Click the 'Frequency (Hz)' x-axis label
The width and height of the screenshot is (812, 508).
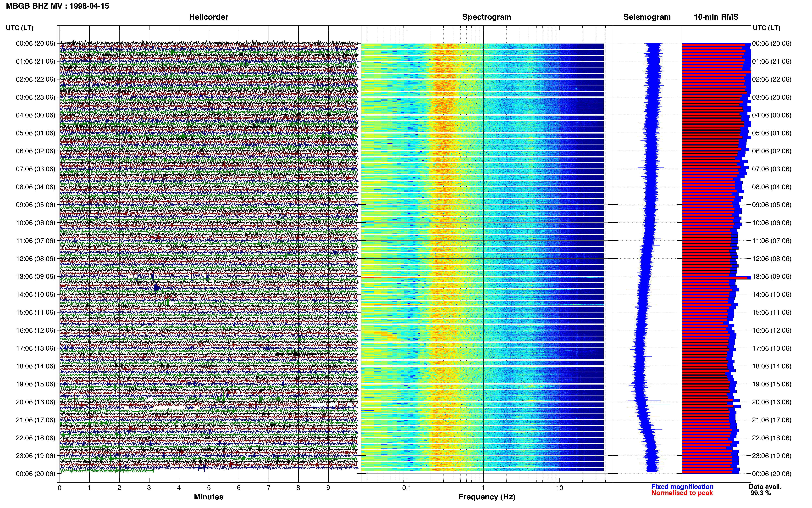click(487, 497)
